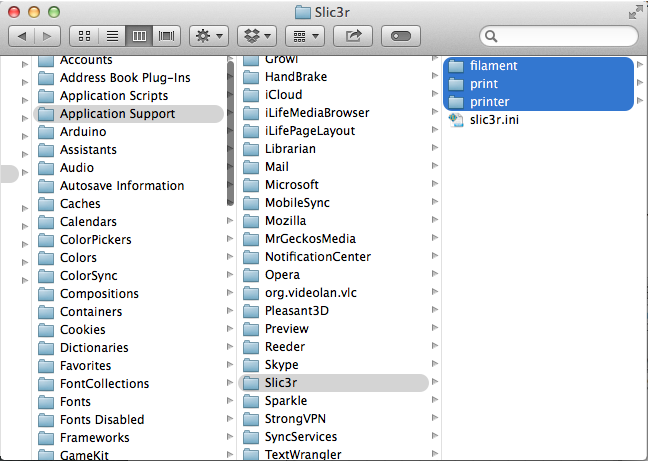Open the Dropbox toolbar menu

click(x=257, y=36)
